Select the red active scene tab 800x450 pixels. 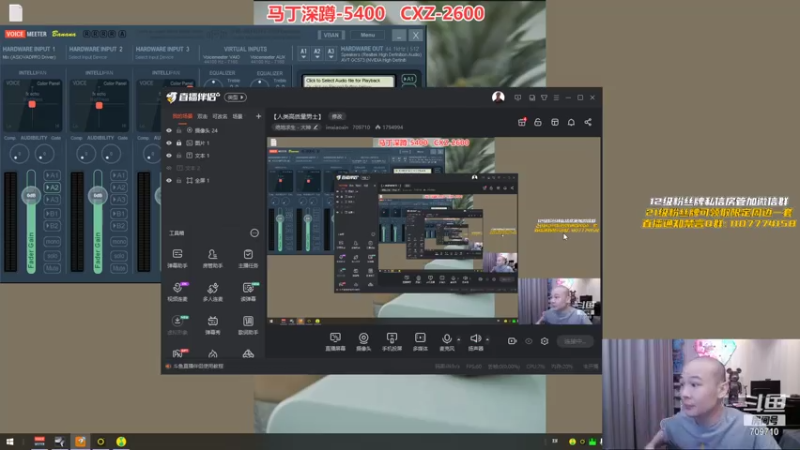[182, 116]
